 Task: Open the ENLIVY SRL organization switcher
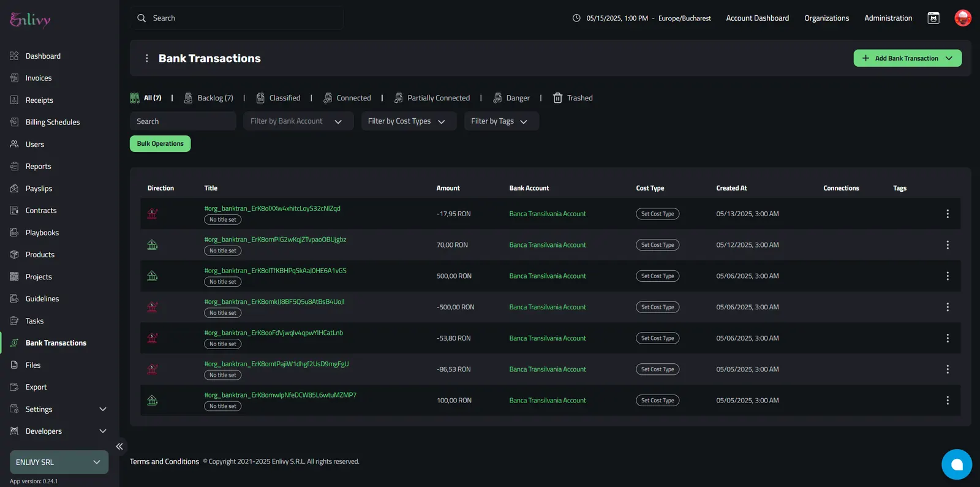59,462
